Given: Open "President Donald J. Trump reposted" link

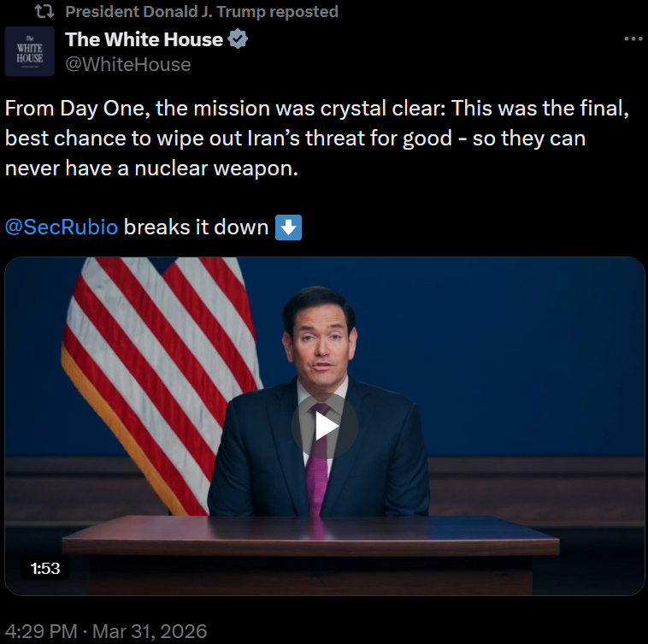Looking at the screenshot, I should coord(202,12).
